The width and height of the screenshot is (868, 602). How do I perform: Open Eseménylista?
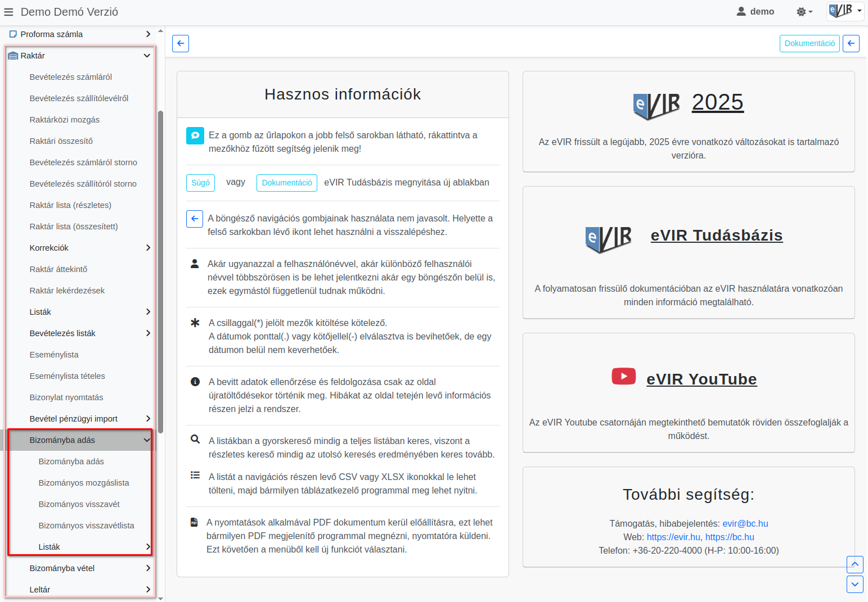(x=54, y=355)
